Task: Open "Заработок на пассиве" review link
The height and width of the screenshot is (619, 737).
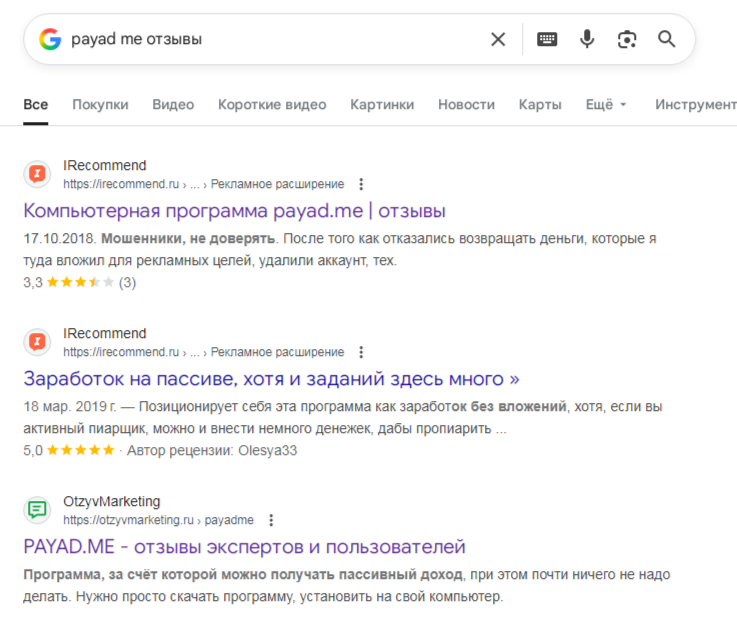Action: point(271,379)
